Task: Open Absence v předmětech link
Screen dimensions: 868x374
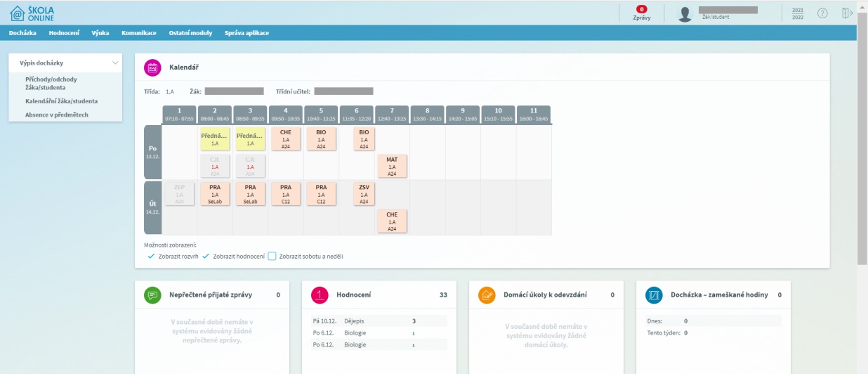Action: click(56, 115)
